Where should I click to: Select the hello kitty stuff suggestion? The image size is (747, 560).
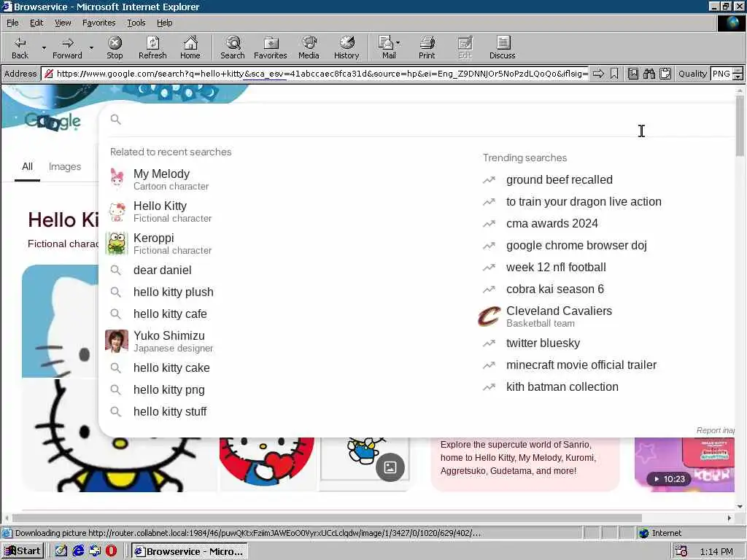tap(286, 411)
